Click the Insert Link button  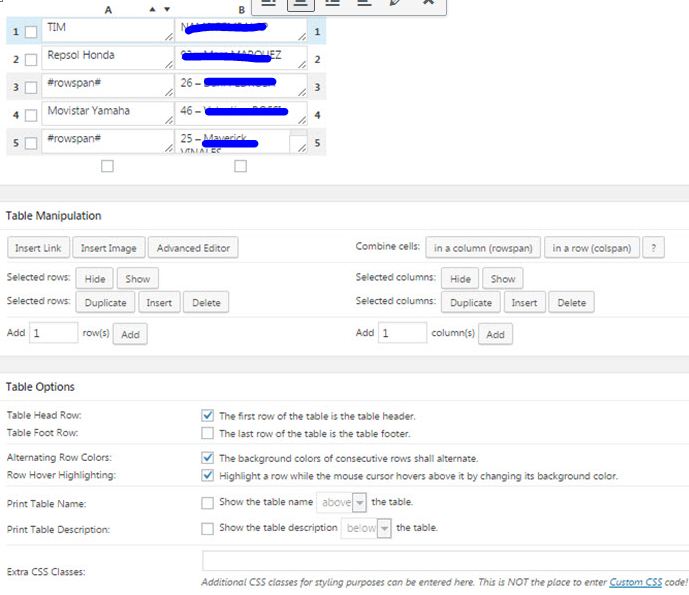38,248
